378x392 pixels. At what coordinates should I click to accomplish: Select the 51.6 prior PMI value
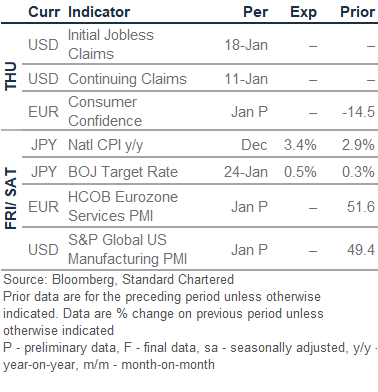tap(361, 207)
